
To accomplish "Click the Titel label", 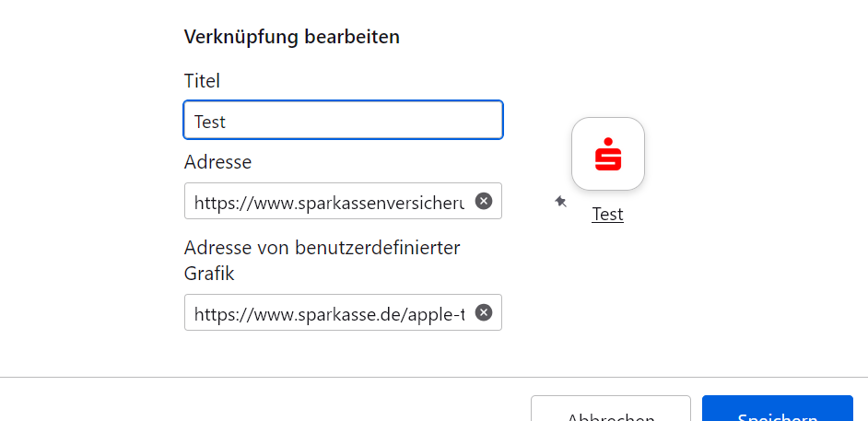I will [x=202, y=81].
